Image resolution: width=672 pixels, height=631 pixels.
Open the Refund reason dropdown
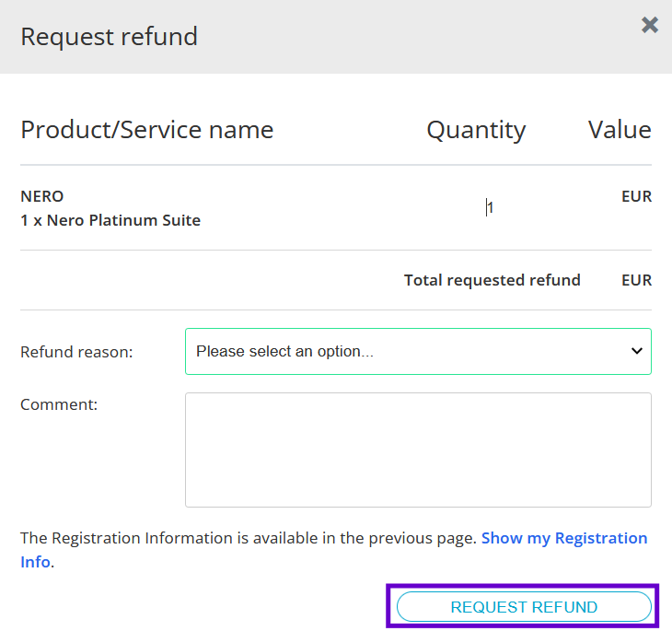point(418,351)
